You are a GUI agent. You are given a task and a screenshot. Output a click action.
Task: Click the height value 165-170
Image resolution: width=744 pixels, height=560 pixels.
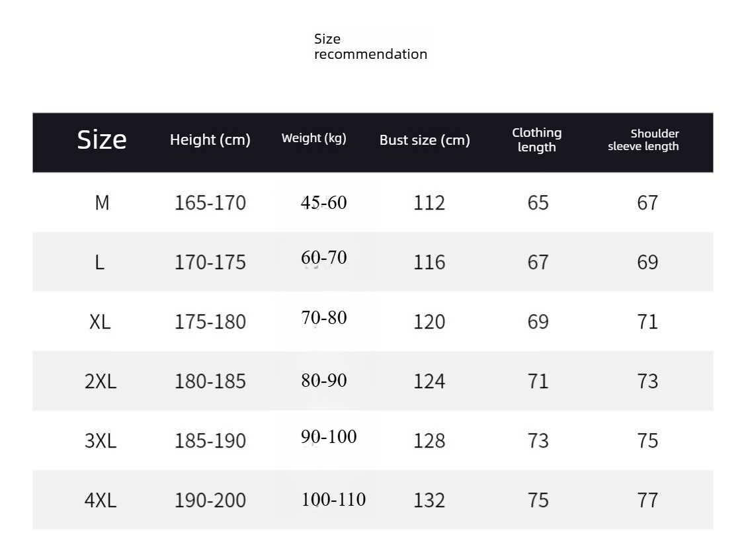pos(210,203)
